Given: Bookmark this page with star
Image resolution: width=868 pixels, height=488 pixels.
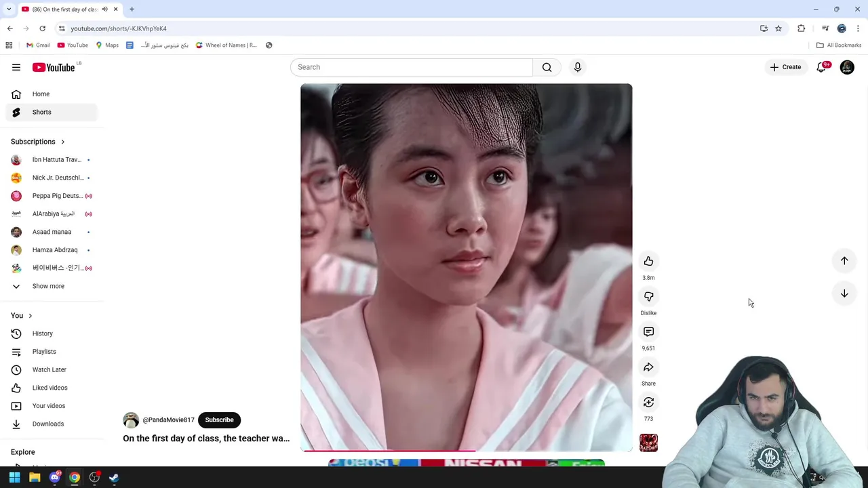Looking at the screenshot, I should click(x=778, y=28).
